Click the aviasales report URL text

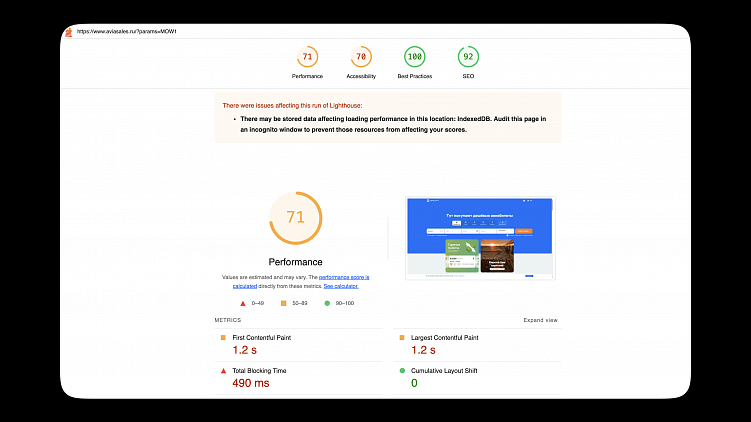[x=126, y=31]
